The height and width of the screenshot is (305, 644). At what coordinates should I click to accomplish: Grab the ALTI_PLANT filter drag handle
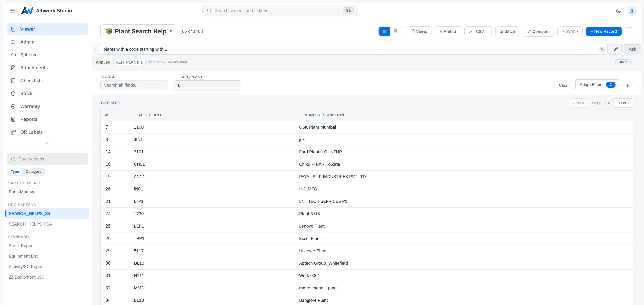[176, 77]
